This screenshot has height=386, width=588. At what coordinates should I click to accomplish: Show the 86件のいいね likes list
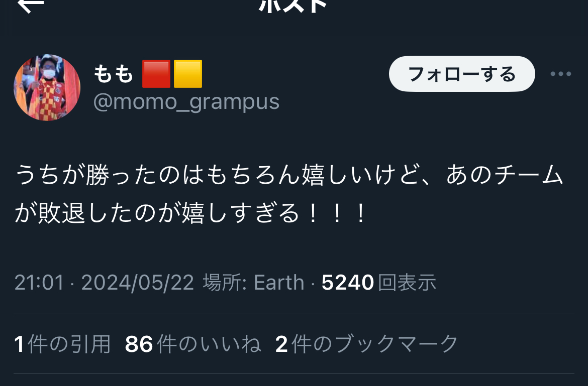point(193,344)
